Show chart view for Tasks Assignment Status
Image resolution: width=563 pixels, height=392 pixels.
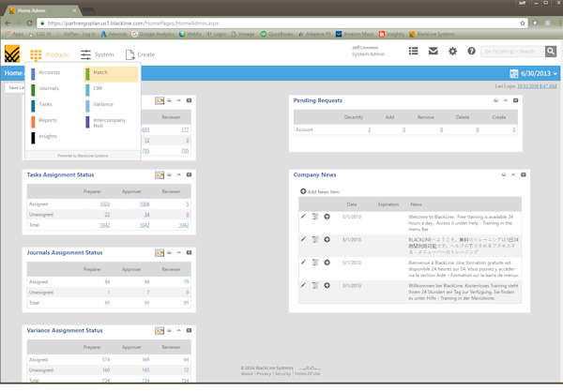(x=160, y=175)
